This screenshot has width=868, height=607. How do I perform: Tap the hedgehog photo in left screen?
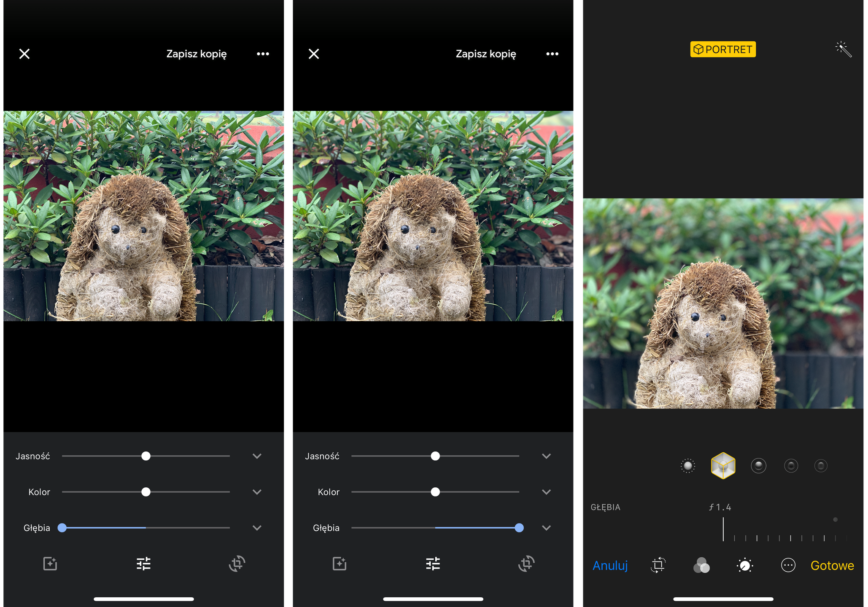[143, 216]
